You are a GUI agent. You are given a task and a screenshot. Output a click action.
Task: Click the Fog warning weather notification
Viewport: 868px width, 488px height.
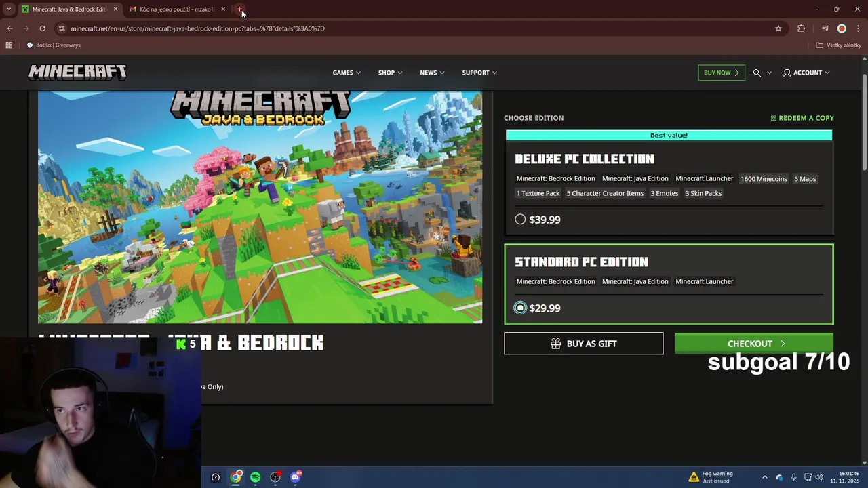coord(711,477)
